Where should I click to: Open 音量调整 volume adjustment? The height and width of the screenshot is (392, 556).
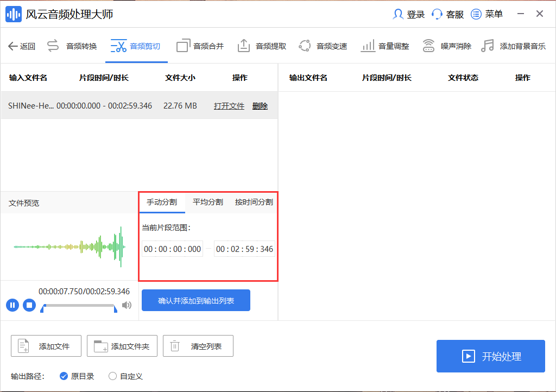point(385,46)
